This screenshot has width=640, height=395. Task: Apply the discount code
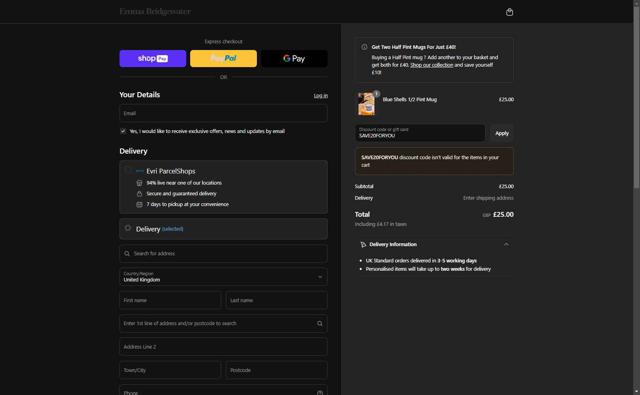pos(502,133)
